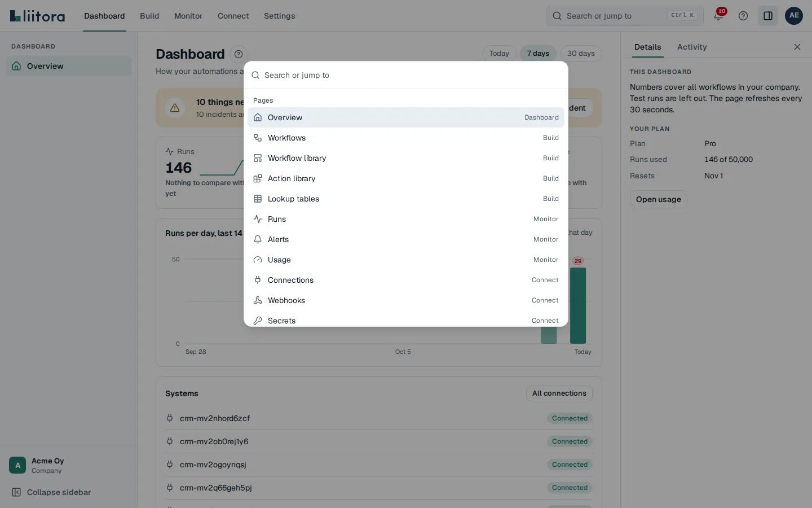Select the Today time range
Image resolution: width=812 pixels, height=508 pixels.
coord(499,54)
